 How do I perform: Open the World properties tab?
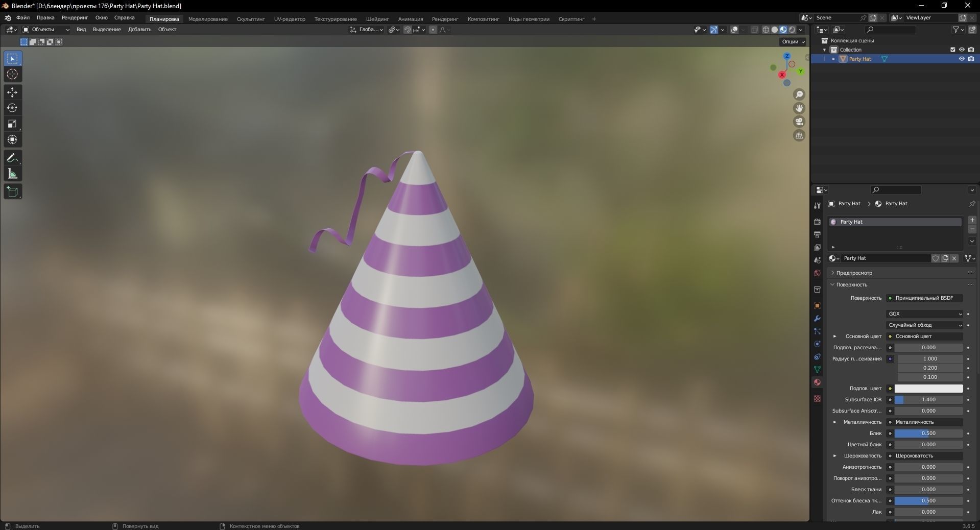click(817, 273)
